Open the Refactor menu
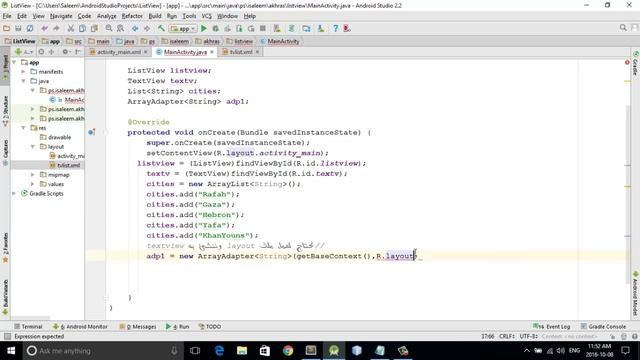The height and width of the screenshot is (360, 640). [132, 16]
